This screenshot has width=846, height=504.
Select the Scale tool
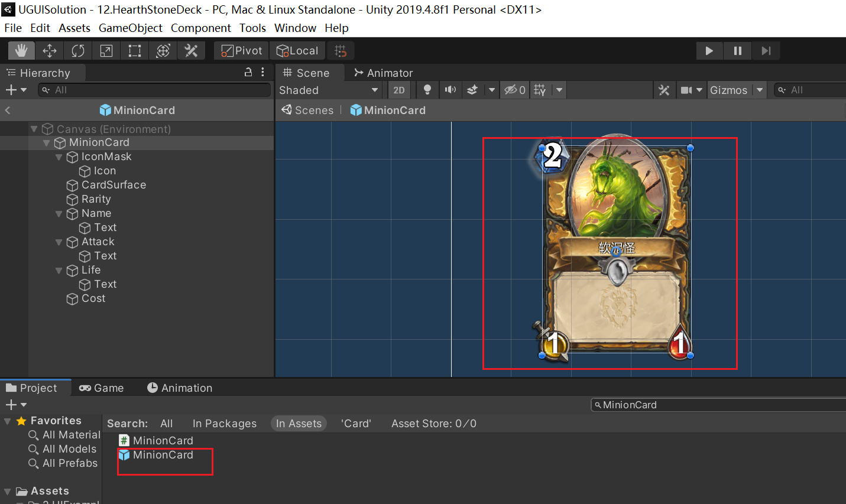(106, 51)
